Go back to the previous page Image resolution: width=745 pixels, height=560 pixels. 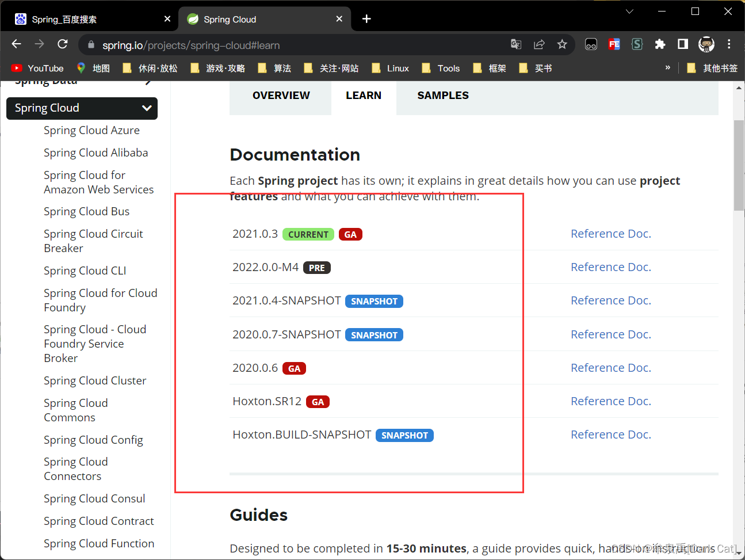16,44
